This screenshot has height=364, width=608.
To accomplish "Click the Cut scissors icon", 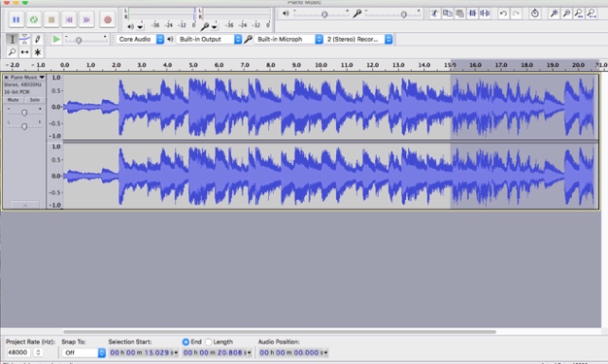I will (x=435, y=14).
